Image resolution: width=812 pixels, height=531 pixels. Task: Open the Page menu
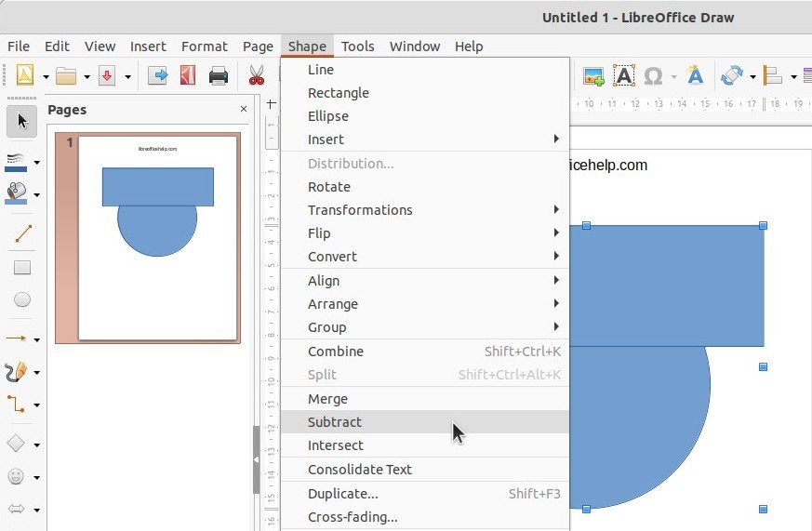(x=258, y=46)
